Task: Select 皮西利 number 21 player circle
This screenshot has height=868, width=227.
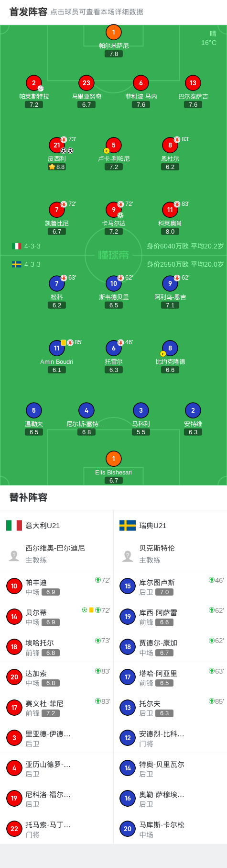Action: (x=57, y=145)
